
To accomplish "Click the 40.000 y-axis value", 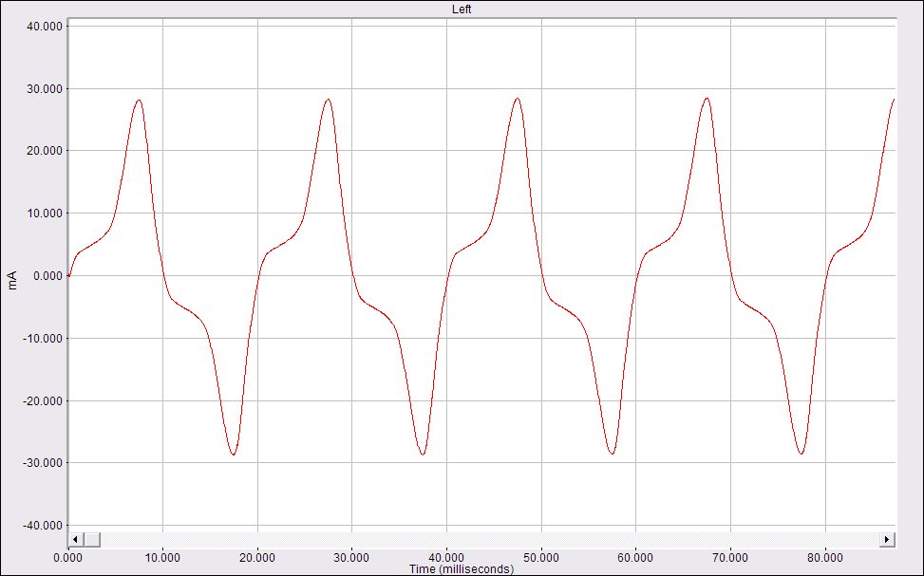I will click(x=45, y=27).
